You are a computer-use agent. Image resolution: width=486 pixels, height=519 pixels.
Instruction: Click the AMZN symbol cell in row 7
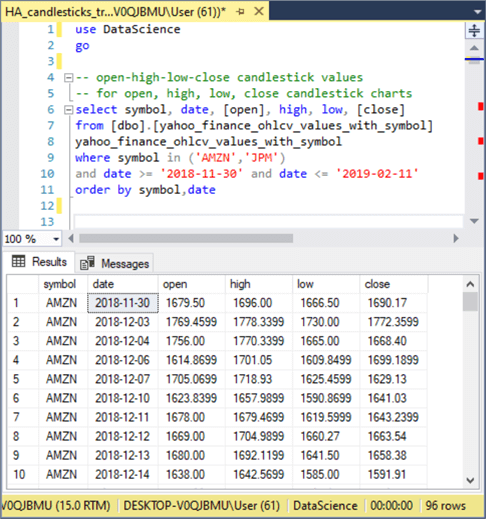click(x=62, y=417)
